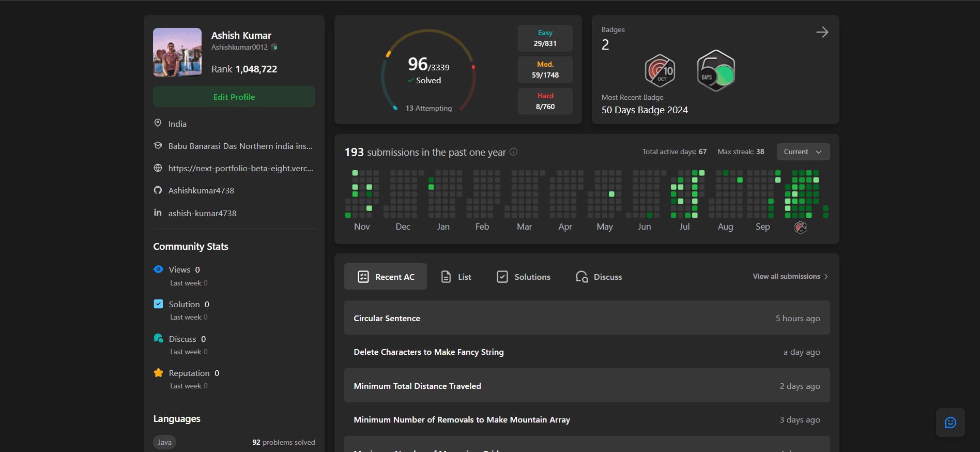Open the Circular Sentence submission
980x452 pixels.
click(587, 318)
